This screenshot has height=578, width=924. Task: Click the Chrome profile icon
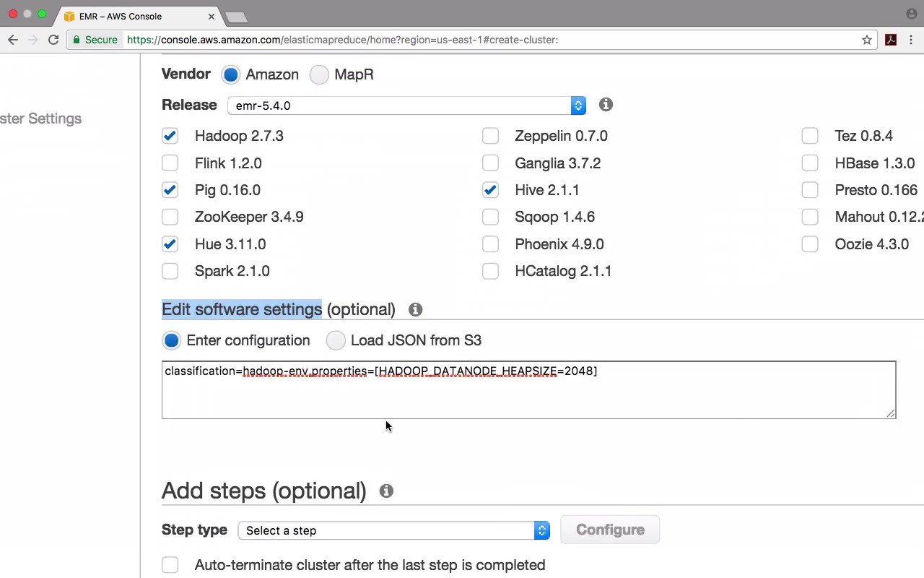tap(911, 14)
